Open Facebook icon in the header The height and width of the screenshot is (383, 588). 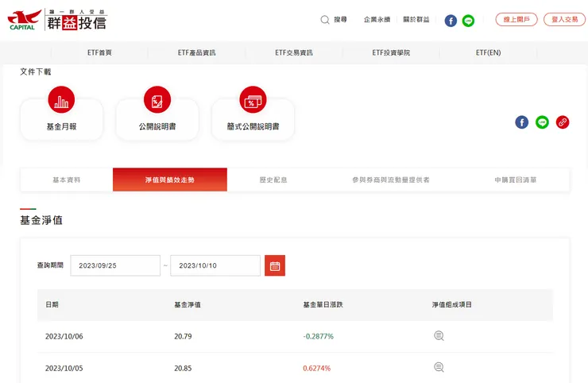click(451, 21)
